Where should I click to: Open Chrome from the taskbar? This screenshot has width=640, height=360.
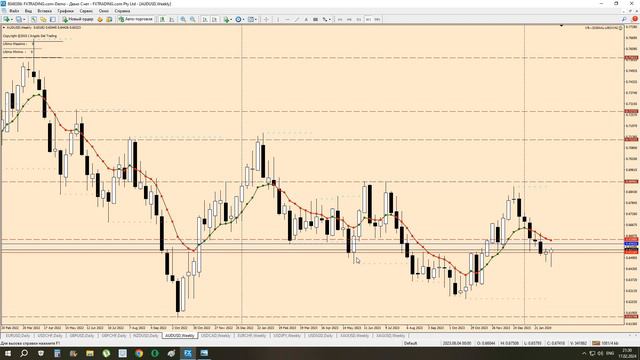click(x=139, y=353)
